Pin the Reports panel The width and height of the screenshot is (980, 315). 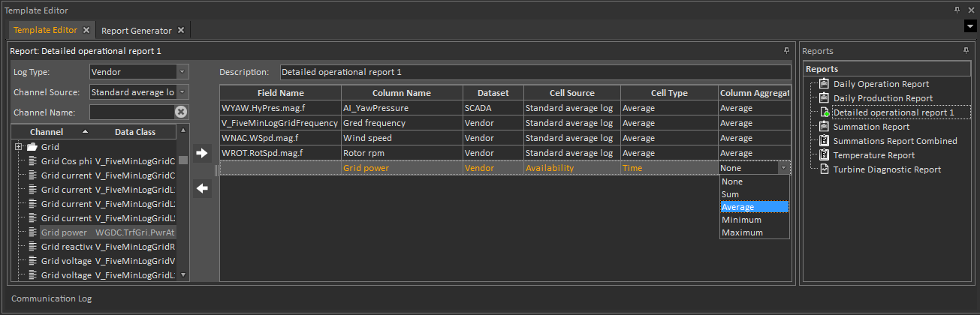pos(966,51)
